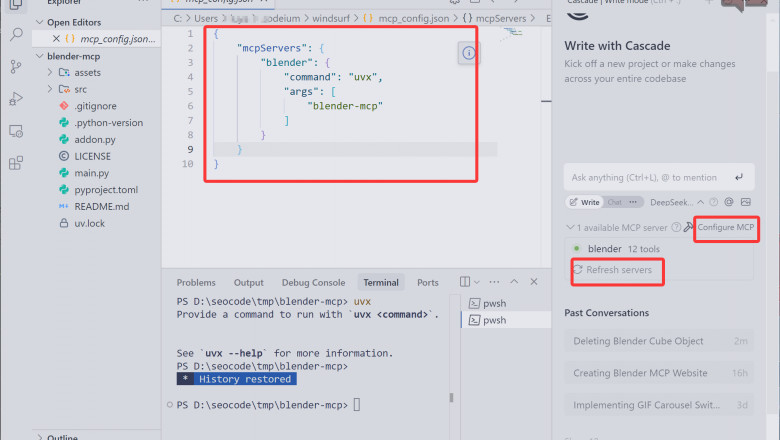Screen dimensions: 780x440
Task: Open the Source Control view
Action: point(16,67)
